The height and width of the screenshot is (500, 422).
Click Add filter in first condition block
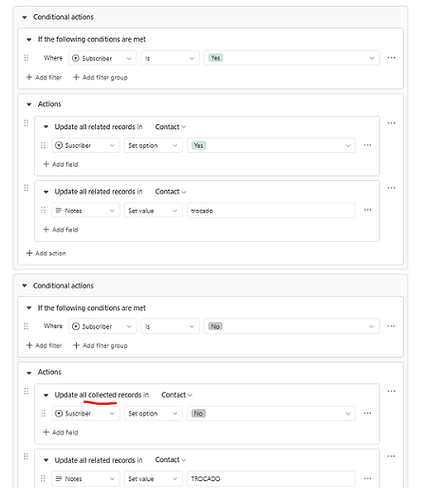point(44,77)
